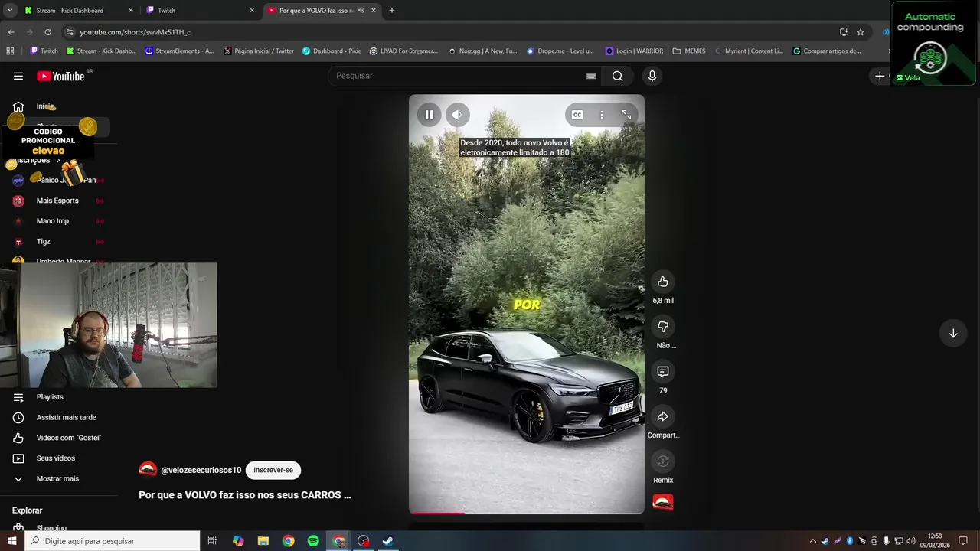Open the Windows notification center
The height and width of the screenshot is (551, 980).
click(963, 541)
